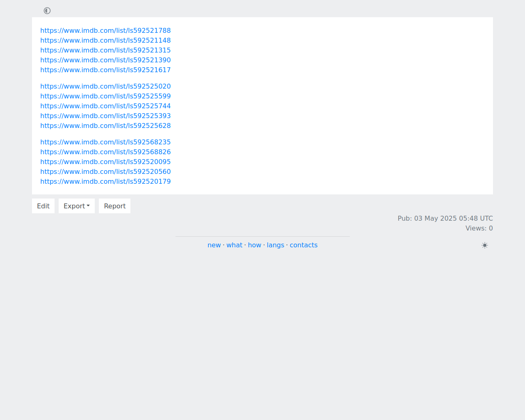Open IMDb list link ls592568826

click(105, 152)
